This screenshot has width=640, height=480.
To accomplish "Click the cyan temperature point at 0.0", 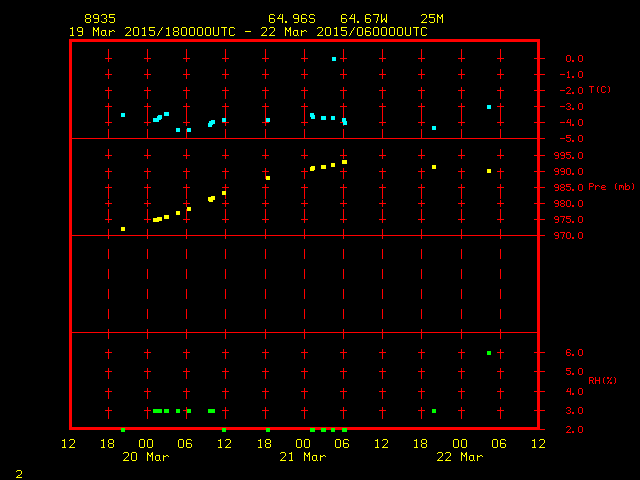I will pos(334,59).
